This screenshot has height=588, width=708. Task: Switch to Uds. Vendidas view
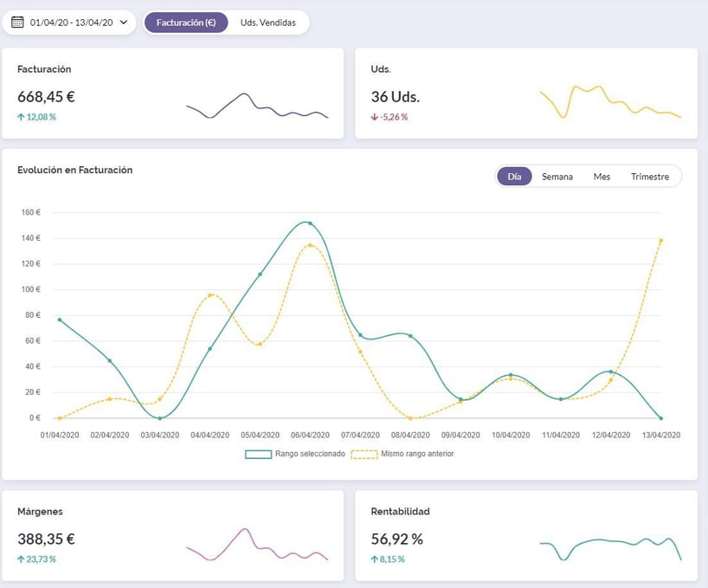pos(268,23)
